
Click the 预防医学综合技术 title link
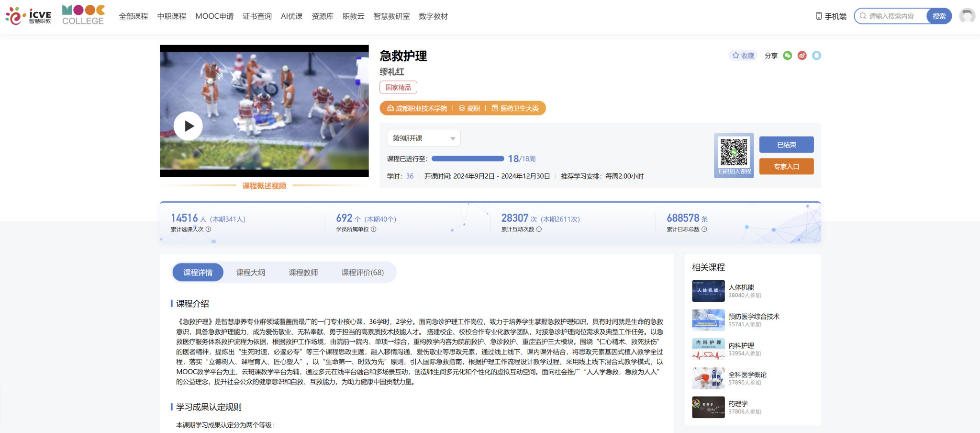754,317
